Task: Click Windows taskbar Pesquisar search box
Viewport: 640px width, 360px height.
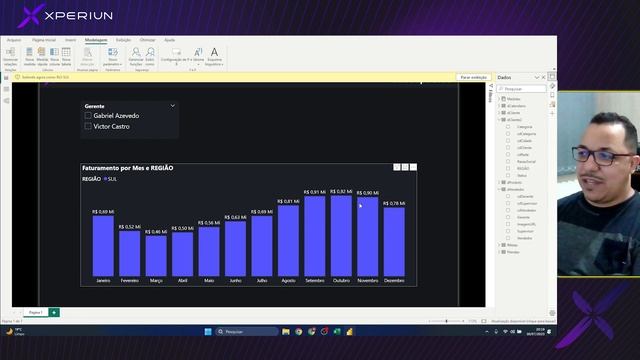Action: [247, 331]
